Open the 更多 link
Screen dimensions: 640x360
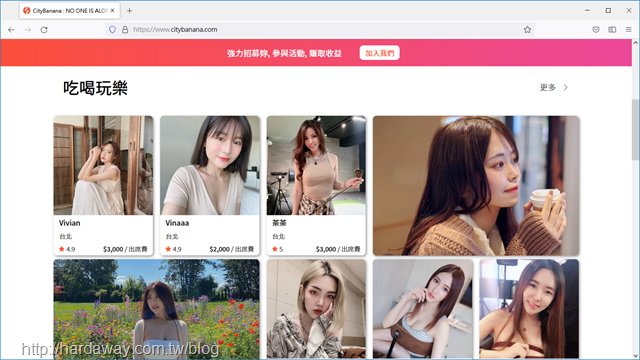[548, 87]
